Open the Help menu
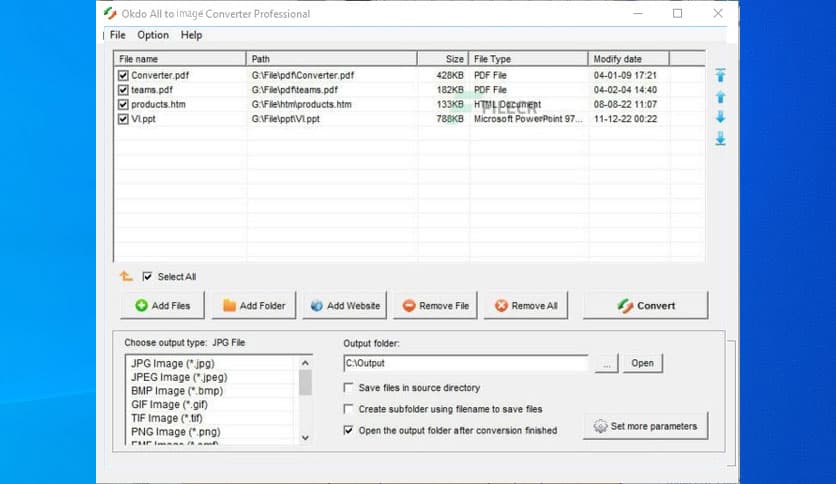Viewport: 836px width, 484px height. pyautogui.click(x=191, y=35)
